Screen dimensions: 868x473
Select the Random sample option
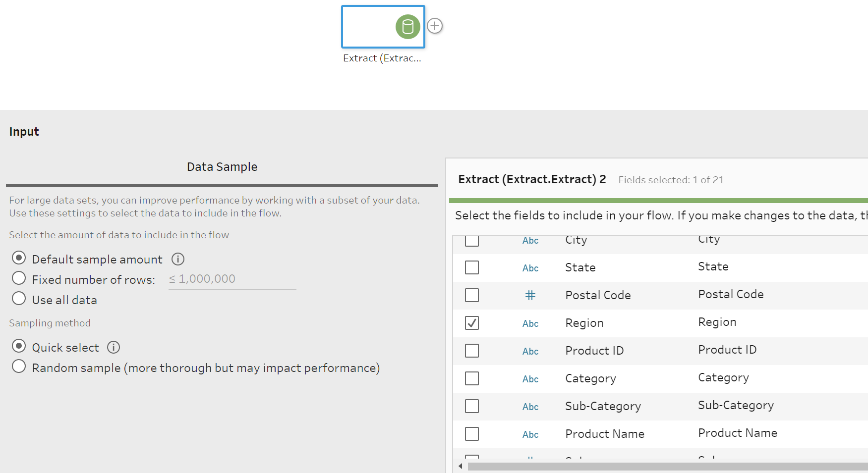tap(18, 366)
